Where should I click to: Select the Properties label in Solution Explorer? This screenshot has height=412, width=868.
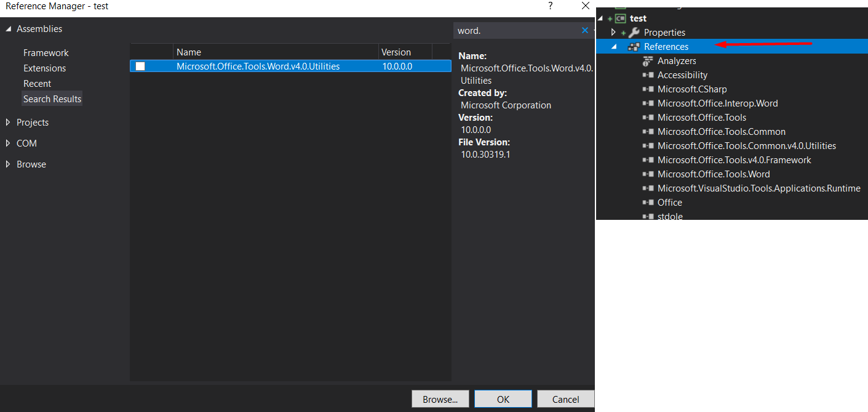664,33
